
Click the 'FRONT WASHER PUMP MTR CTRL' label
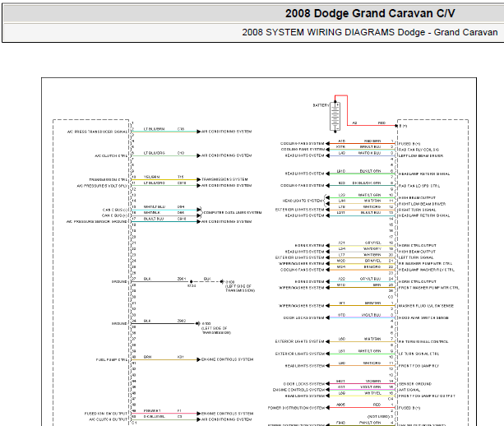429,288
